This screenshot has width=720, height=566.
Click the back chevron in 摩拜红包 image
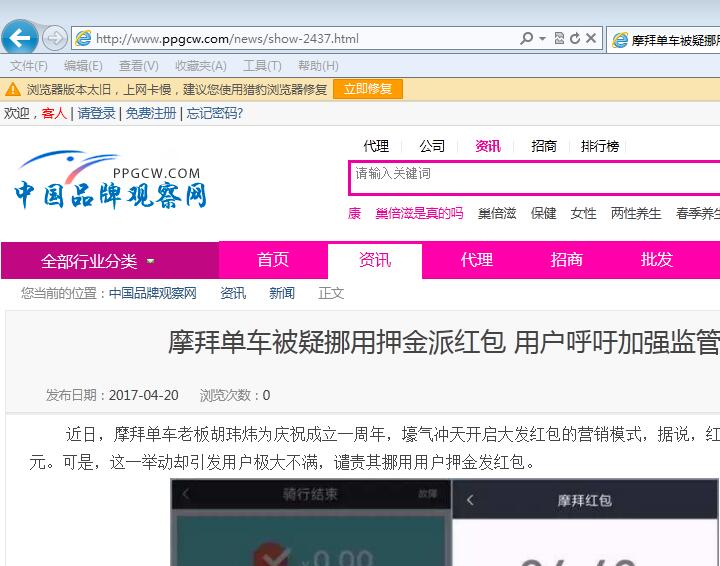pyautogui.click(x=470, y=500)
